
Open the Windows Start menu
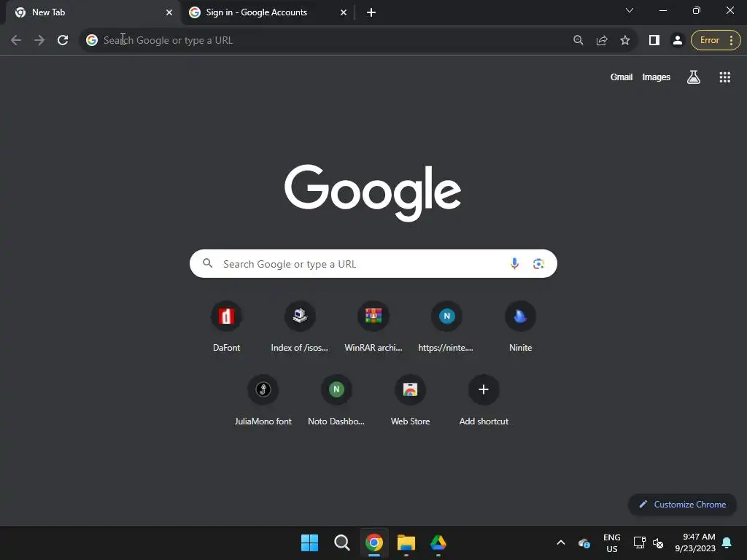[309, 542]
